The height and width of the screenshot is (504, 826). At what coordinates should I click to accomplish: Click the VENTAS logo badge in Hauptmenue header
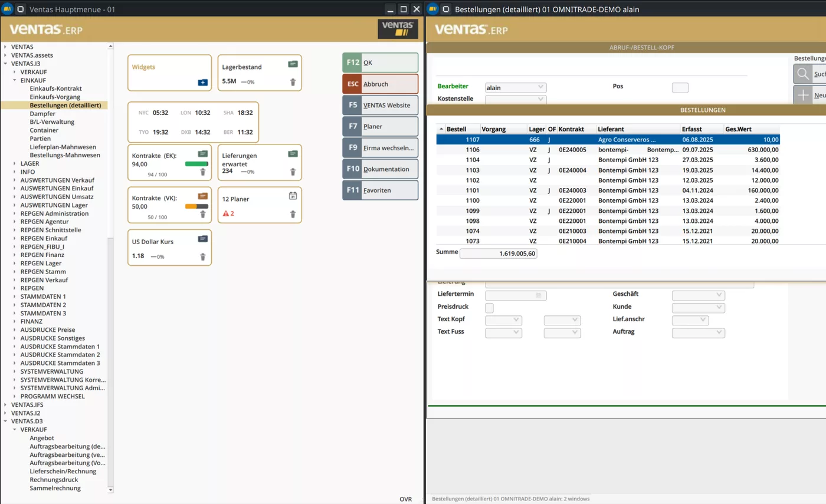[x=398, y=29]
